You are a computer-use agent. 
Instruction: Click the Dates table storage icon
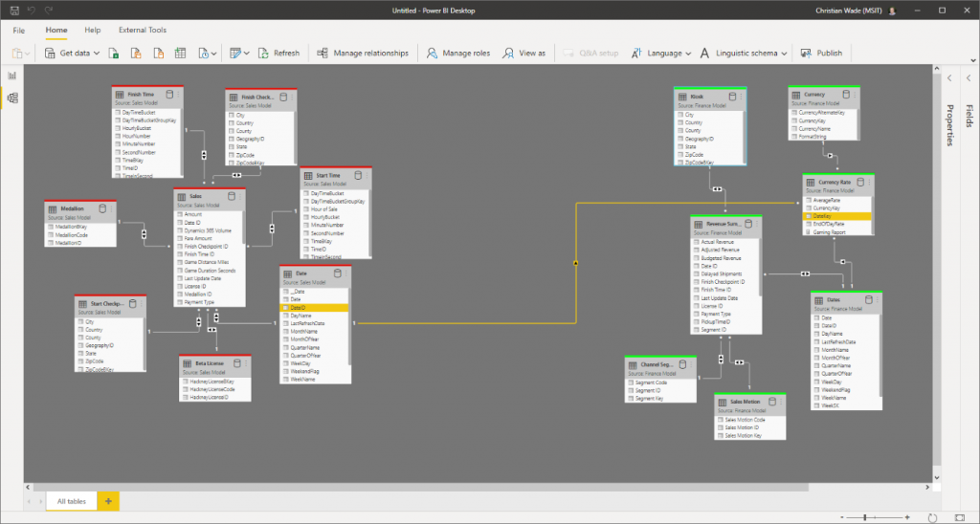pos(868,300)
